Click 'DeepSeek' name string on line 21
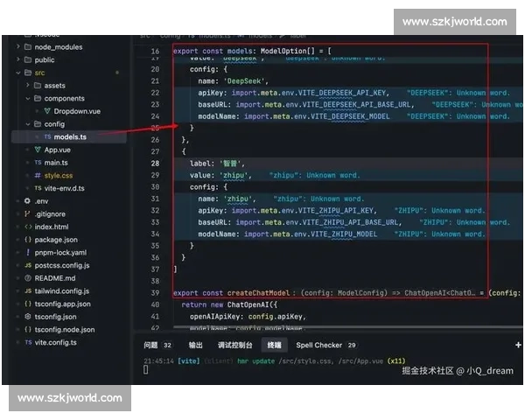525x420 pixels. pos(244,81)
